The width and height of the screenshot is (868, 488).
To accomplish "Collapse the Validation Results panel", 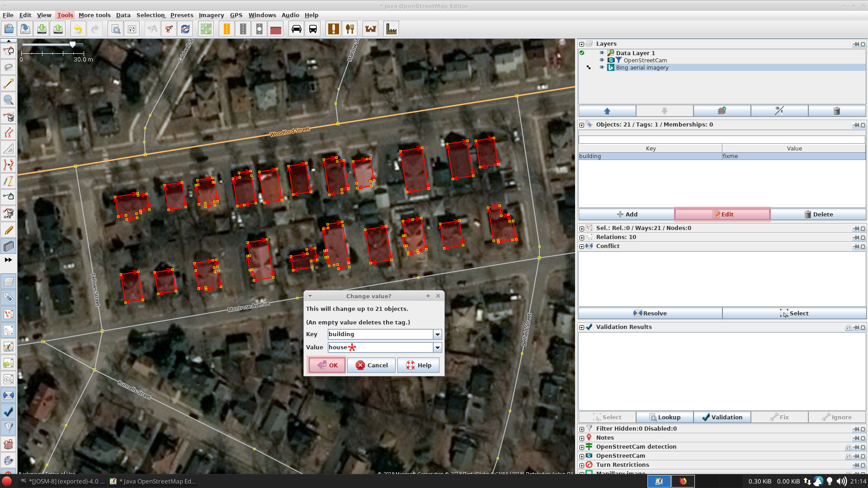I will coord(581,327).
